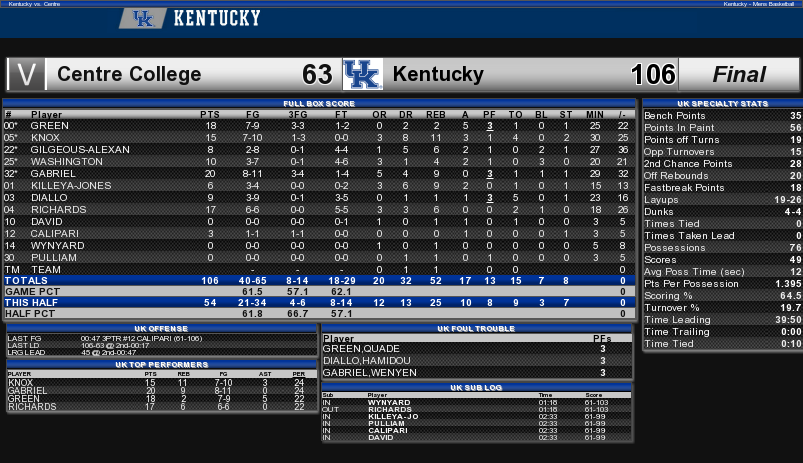Click the Final game status label
This screenshot has width=803, height=463.
[738, 74]
